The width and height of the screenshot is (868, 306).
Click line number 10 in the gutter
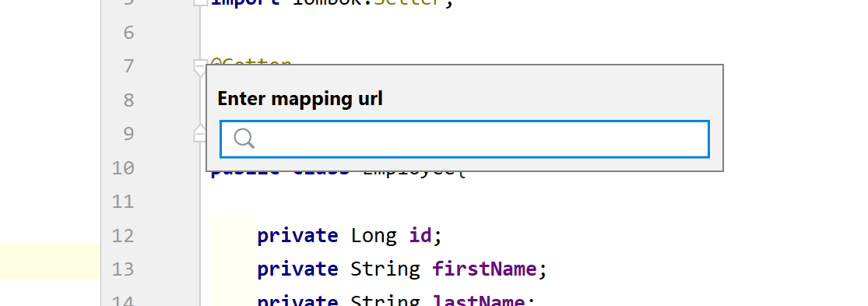coord(123,167)
